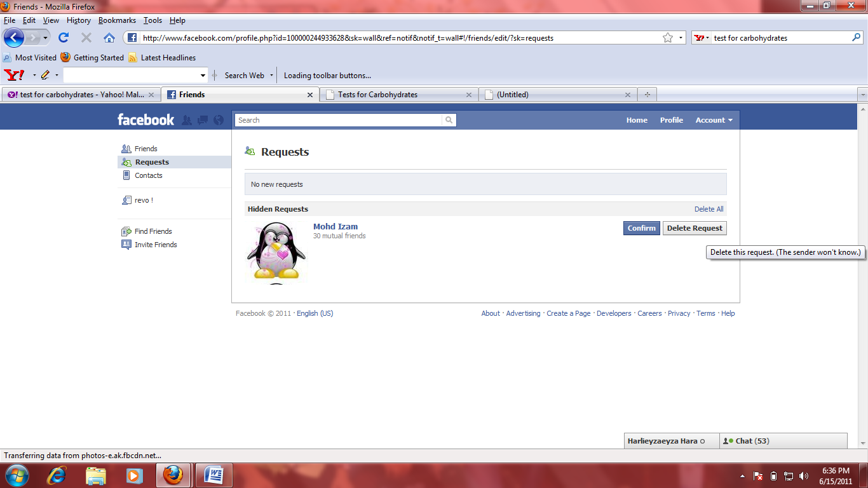This screenshot has height=488, width=868.
Task: Click Invite Friends in the sidebar
Action: [174, 245]
